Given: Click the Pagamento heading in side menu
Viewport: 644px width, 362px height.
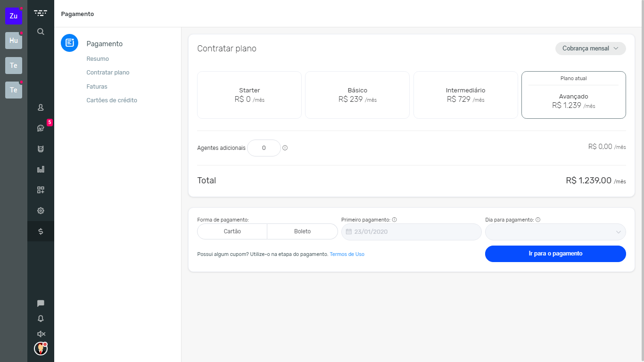Looking at the screenshot, I should point(104,44).
